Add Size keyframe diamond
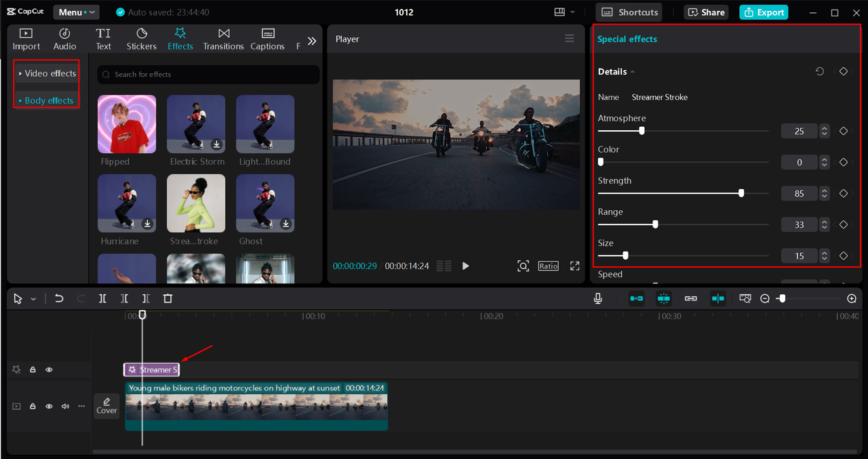This screenshot has width=868, height=459. [844, 256]
